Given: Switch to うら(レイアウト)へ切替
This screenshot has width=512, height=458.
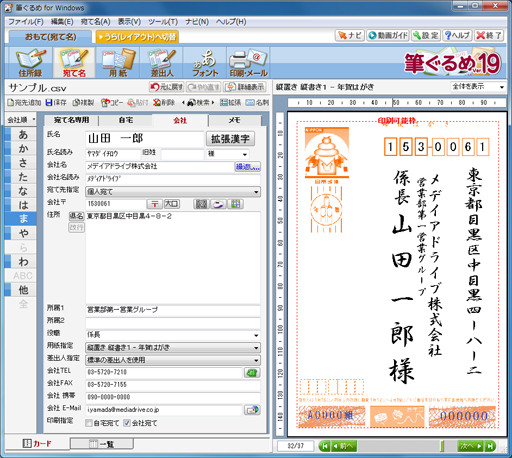Looking at the screenshot, I should (x=137, y=37).
